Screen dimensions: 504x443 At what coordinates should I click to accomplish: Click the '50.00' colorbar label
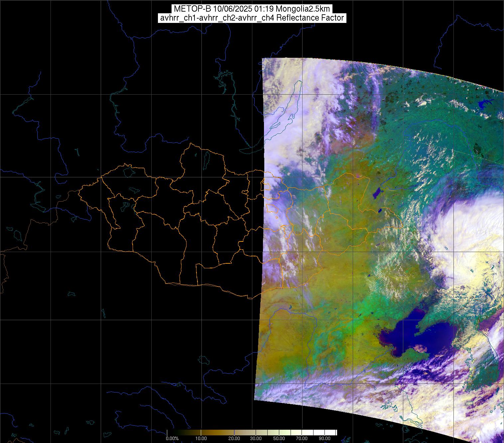(279, 438)
